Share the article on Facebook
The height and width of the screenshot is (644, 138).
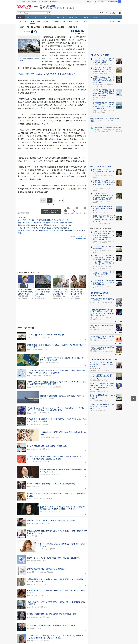tap(36, 32)
